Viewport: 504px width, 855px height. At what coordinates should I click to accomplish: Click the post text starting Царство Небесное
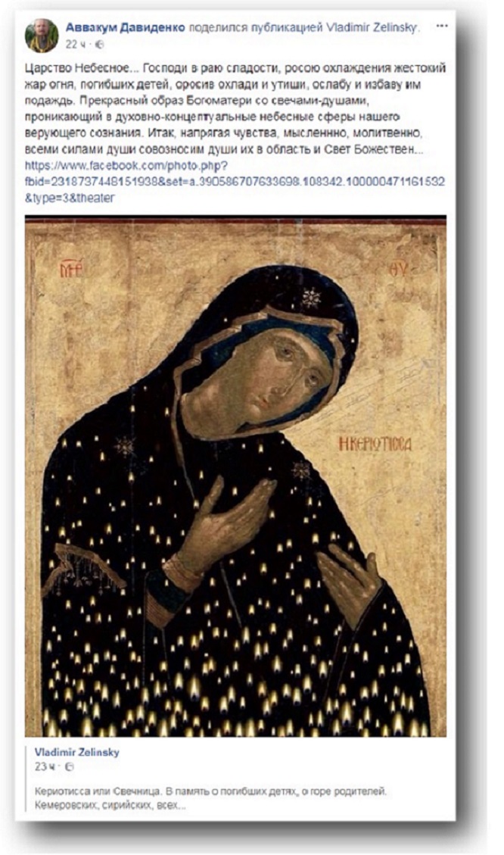coord(235,108)
